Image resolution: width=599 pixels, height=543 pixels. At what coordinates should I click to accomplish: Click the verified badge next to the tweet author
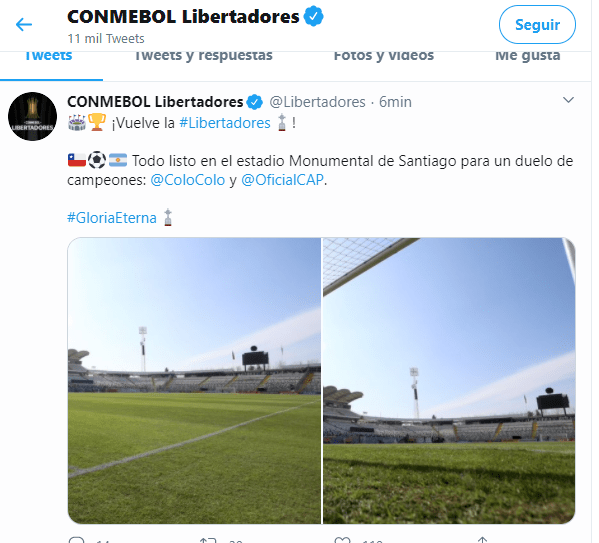[254, 102]
